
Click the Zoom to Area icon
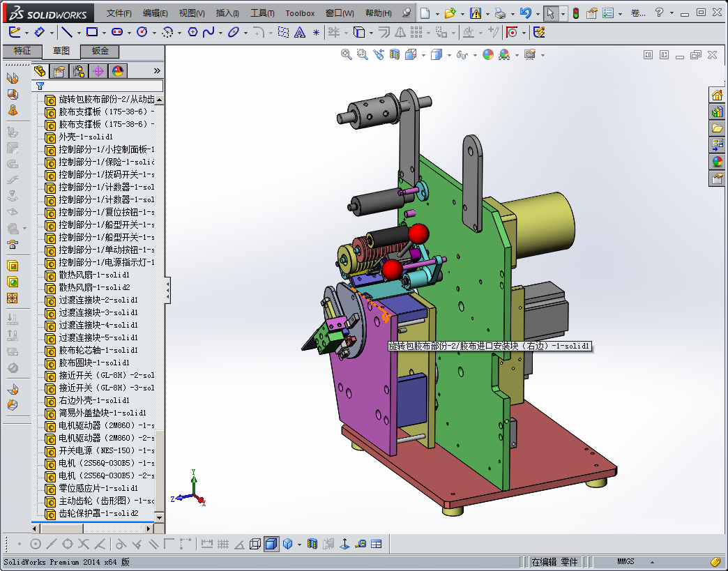pos(362,55)
